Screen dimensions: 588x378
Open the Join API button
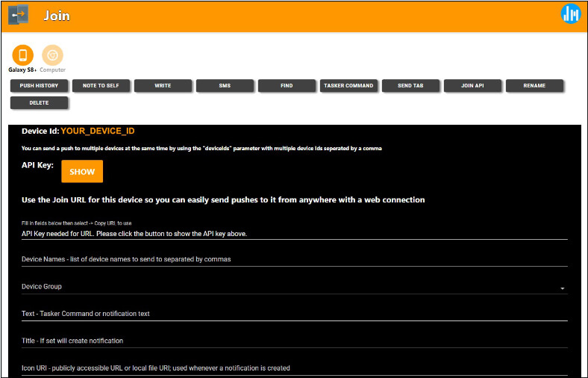472,86
